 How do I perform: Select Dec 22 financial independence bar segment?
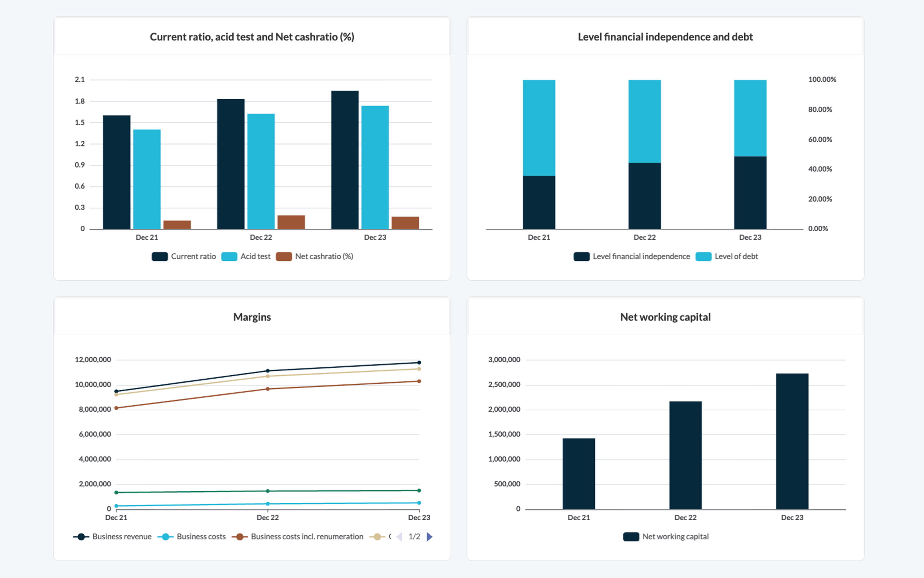(645, 196)
